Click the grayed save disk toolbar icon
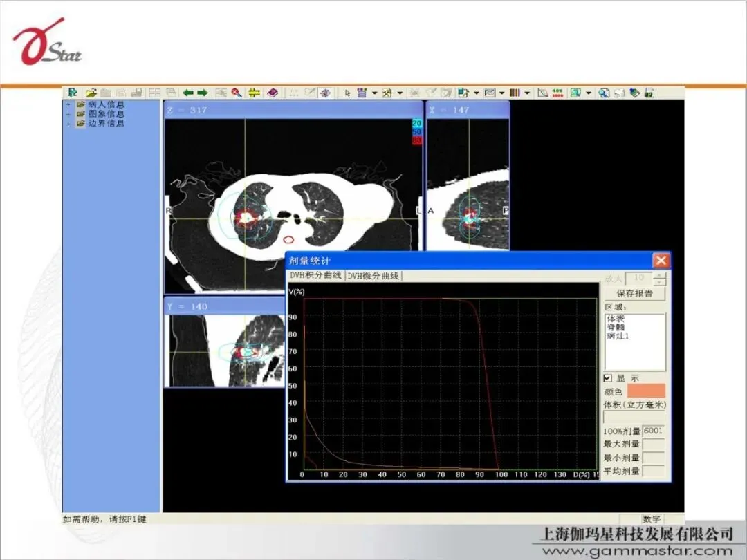747x560 pixels. pos(136,93)
